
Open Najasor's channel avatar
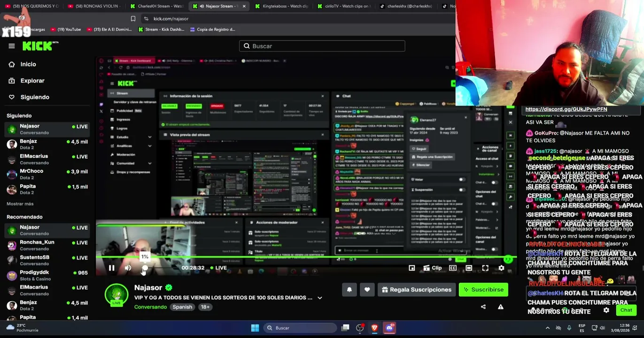pyautogui.click(x=116, y=295)
